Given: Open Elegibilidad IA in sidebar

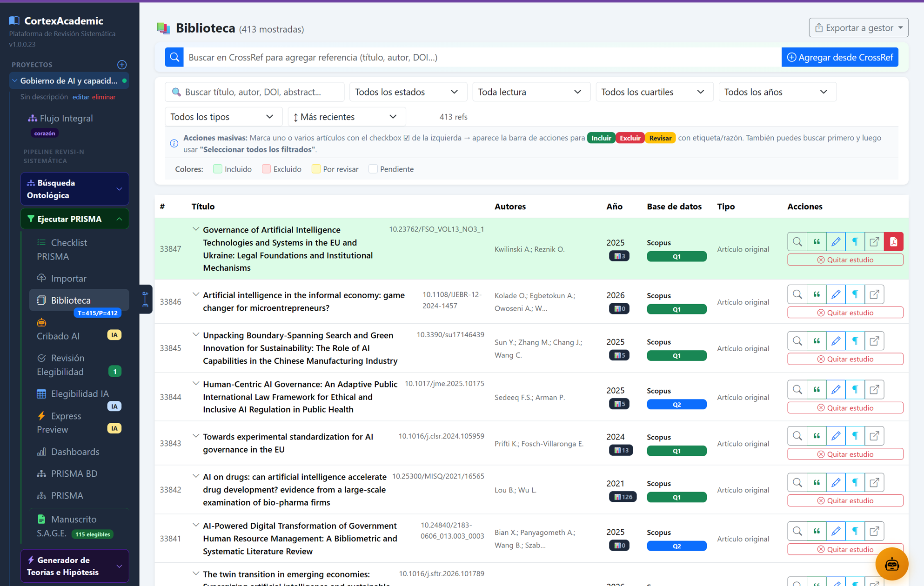Looking at the screenshot, I should click(79, 394).
